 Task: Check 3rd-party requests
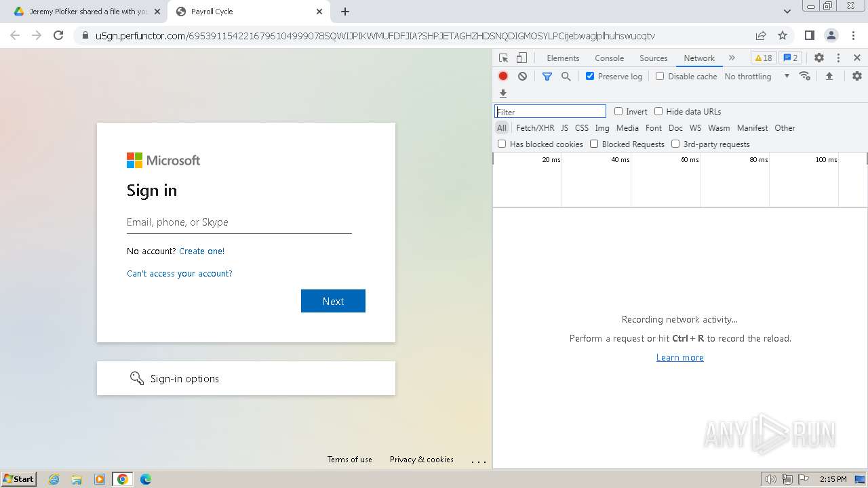tap(675, 144)
